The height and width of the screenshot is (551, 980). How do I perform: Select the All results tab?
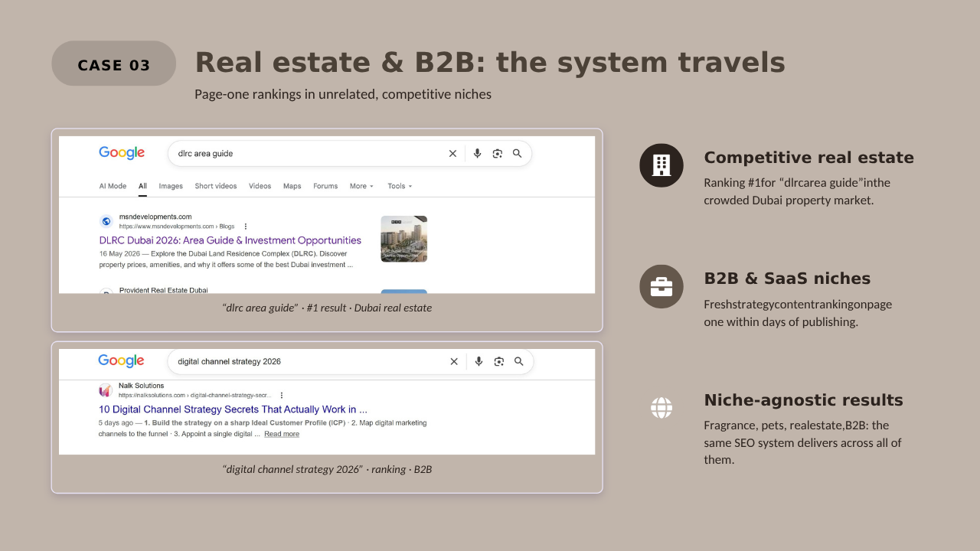pyautogui.click(x=142, y=186)
